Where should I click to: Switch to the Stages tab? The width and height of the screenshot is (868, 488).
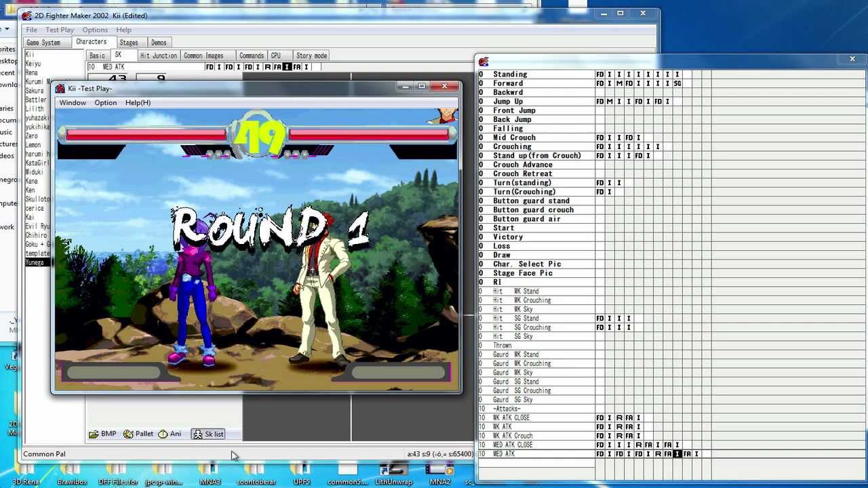coord(129,43)
